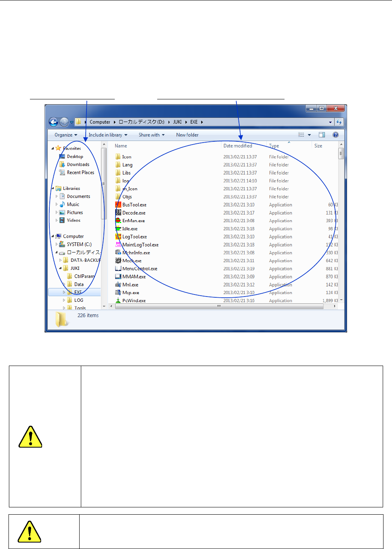
Task: Select the JUKI folder in tree
Action: [x=72, y=268]
